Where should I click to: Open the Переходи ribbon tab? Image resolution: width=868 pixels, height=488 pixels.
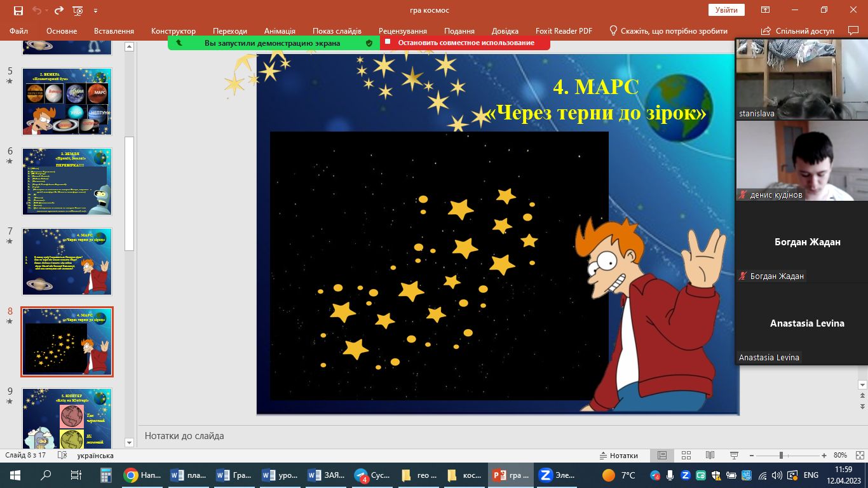(x=230, y=31)
